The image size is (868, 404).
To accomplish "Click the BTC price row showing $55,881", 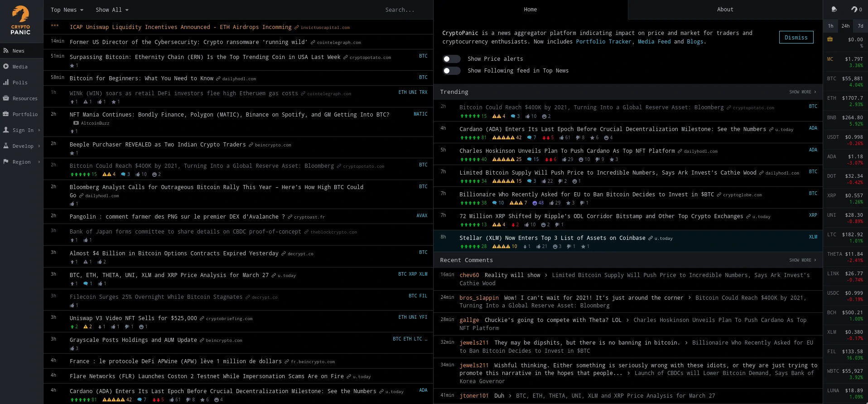I will pyautogui.click(x=845, y=82).
